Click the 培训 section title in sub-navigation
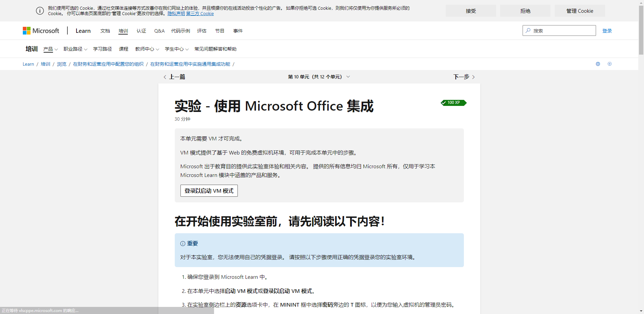 (x=32, y=49)
